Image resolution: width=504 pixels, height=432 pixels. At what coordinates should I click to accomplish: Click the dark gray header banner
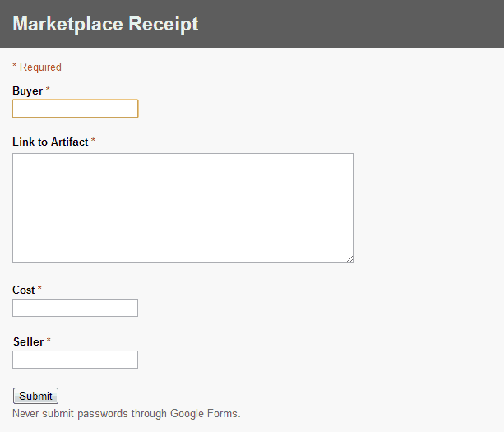click(252, 24)
